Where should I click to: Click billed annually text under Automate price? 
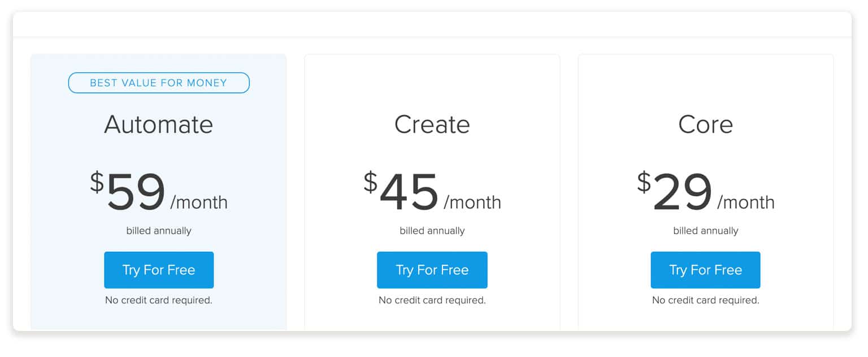[159, 231]
